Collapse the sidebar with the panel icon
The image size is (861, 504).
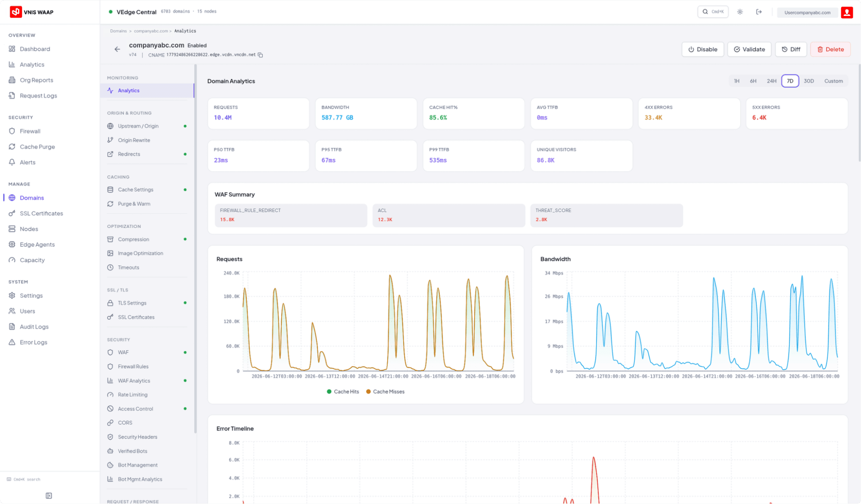click(49, 496)
